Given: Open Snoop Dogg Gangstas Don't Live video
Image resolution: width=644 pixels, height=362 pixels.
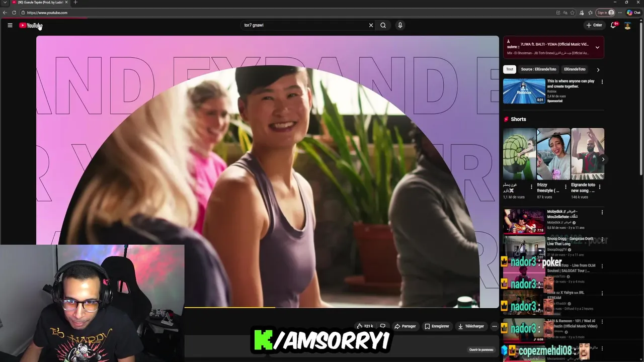Looking at the screenshot, I should coord(570,241).
